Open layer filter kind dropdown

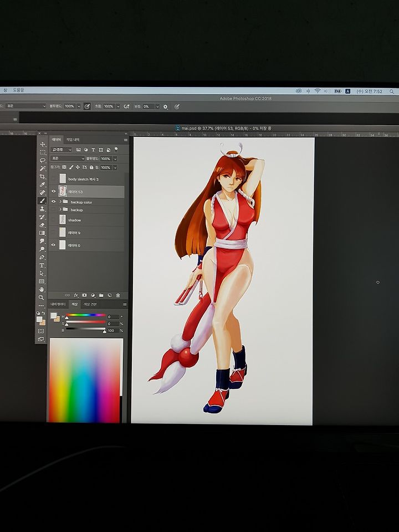tap(62, 150)
